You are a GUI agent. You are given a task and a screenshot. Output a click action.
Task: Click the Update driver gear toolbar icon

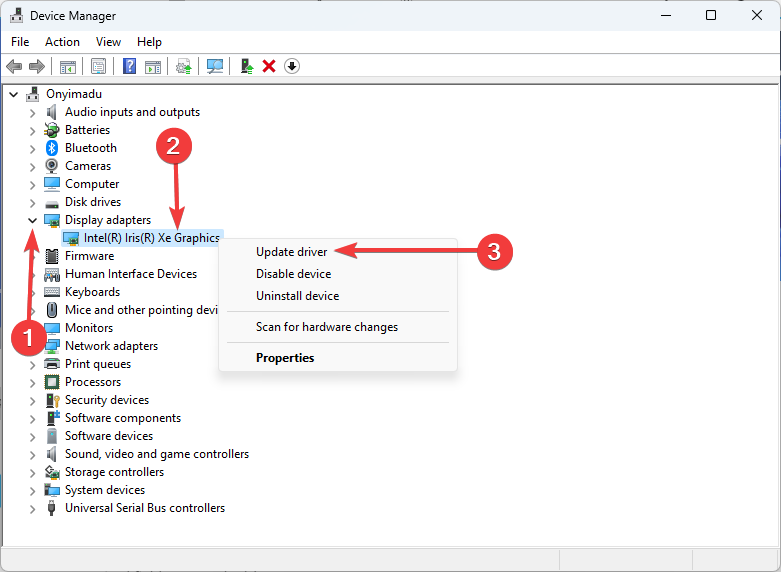[184, 66]
